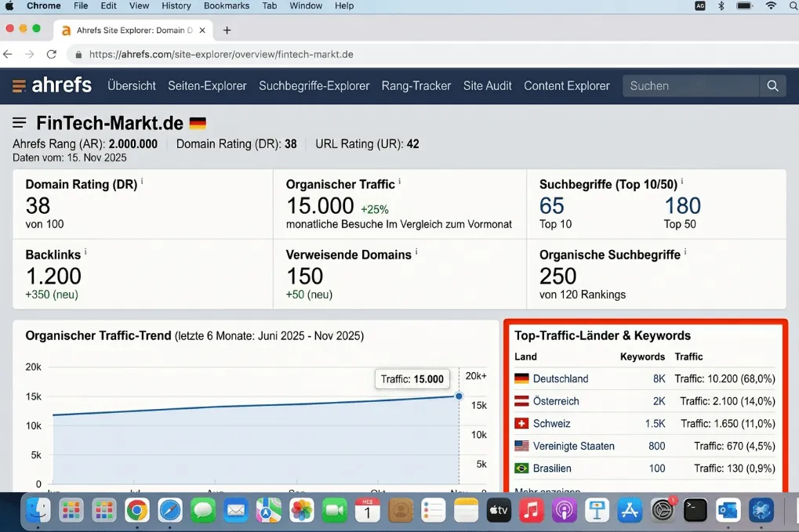Show info for Domain Rating (DR)

[142, 181]
